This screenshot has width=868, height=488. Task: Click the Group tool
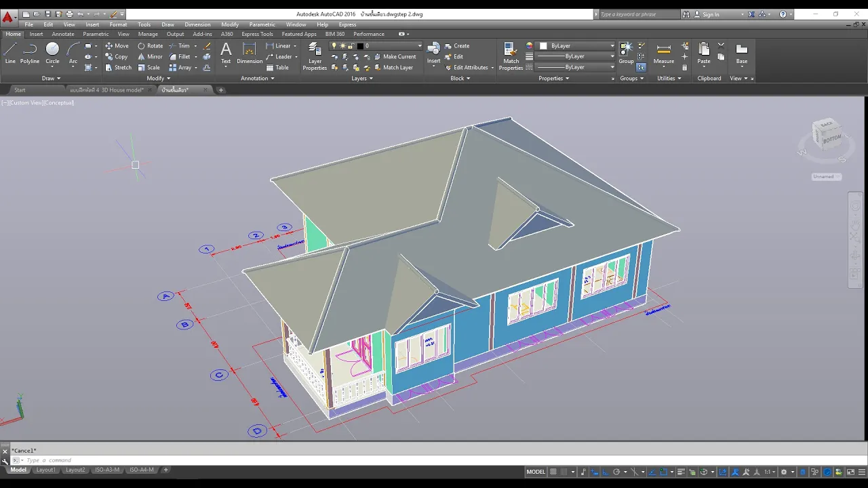point(626,53)
